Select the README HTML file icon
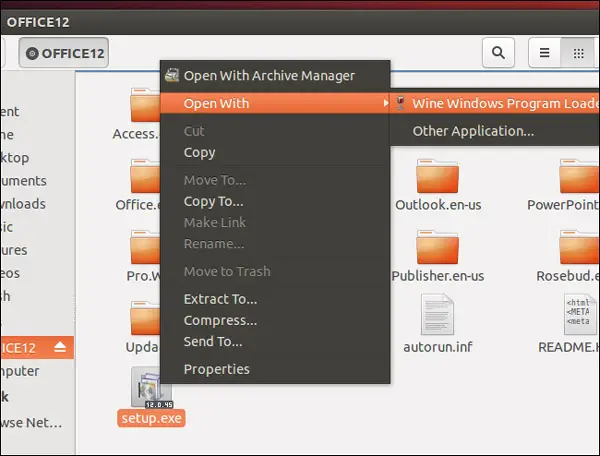 pyautogui.click(x=580, y=314)
